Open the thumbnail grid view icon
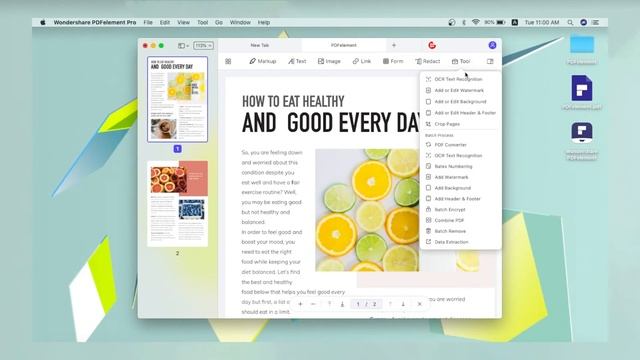This screenshot has height=360, width=640. 228,61
